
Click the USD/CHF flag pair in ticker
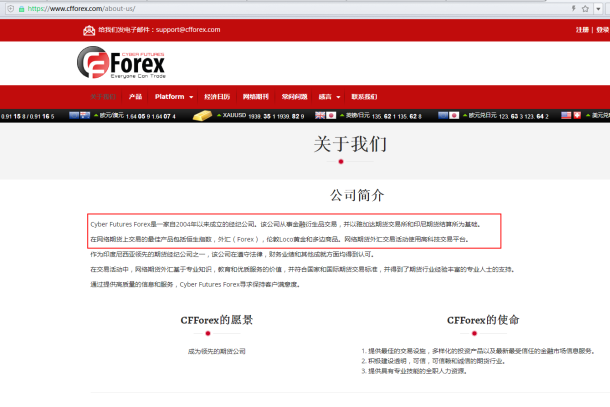[x=571, y=115]
